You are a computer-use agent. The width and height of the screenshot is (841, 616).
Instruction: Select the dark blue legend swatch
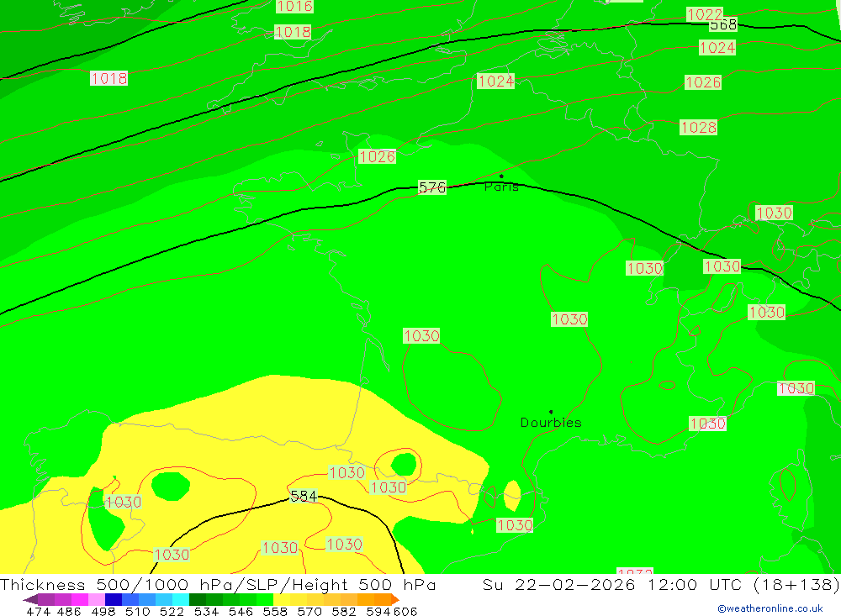pos(114,599)
